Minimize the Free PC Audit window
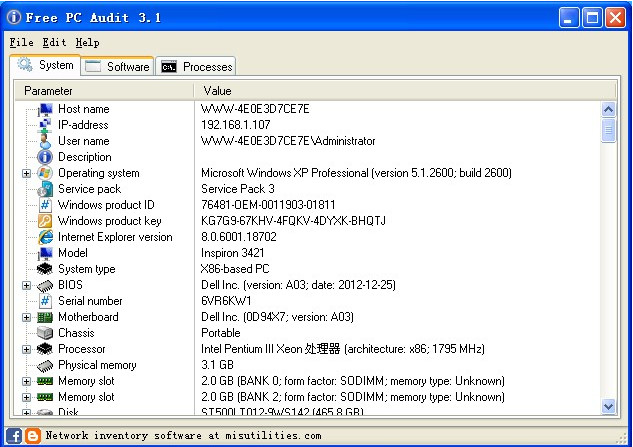The image size is (633, 447). click(569, 18)
